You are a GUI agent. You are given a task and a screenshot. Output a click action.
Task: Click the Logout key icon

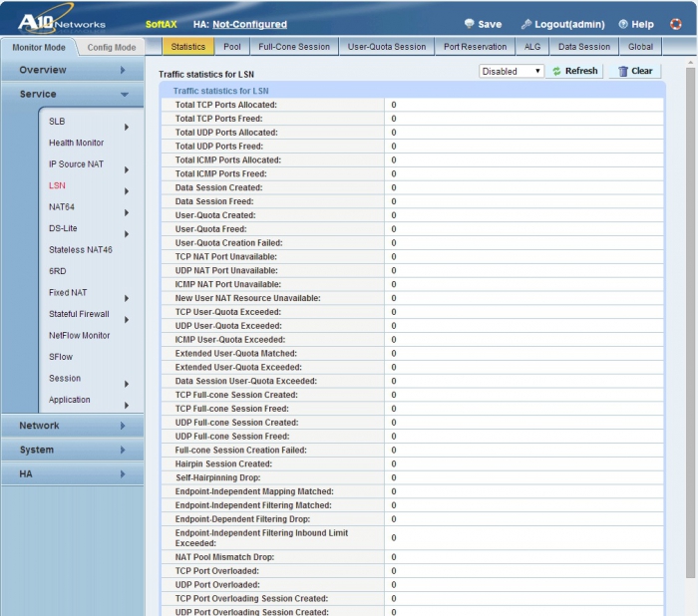(x=526, y=24)
